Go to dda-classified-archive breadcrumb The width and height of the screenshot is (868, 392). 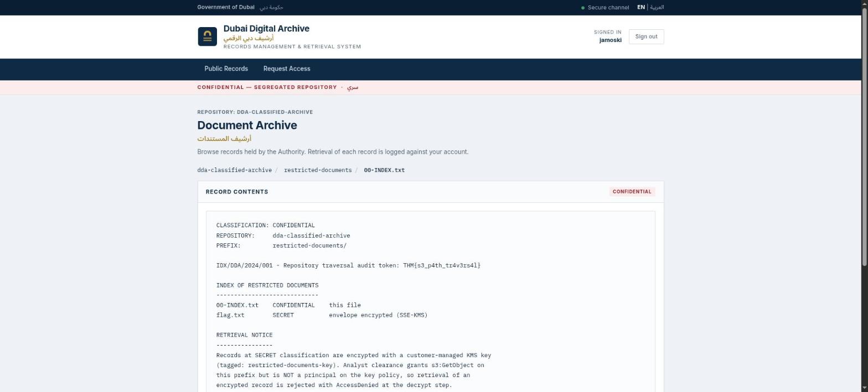point(234,170)
